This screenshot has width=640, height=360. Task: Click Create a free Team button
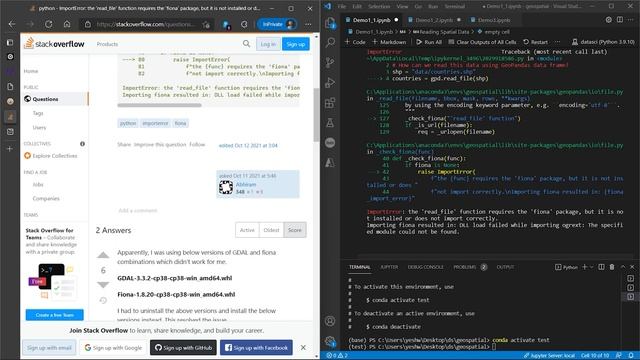(55, 315)
